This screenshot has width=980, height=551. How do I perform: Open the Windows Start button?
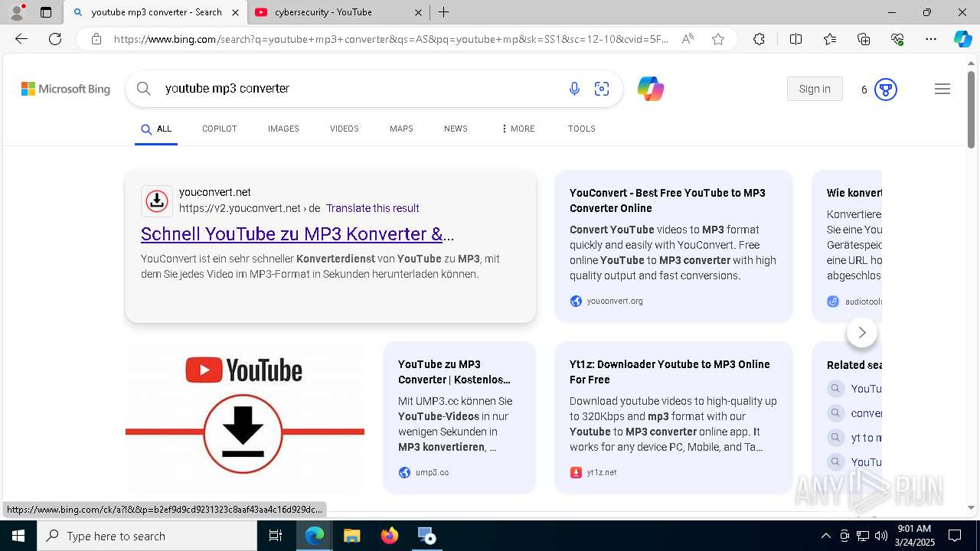[18, 536]
